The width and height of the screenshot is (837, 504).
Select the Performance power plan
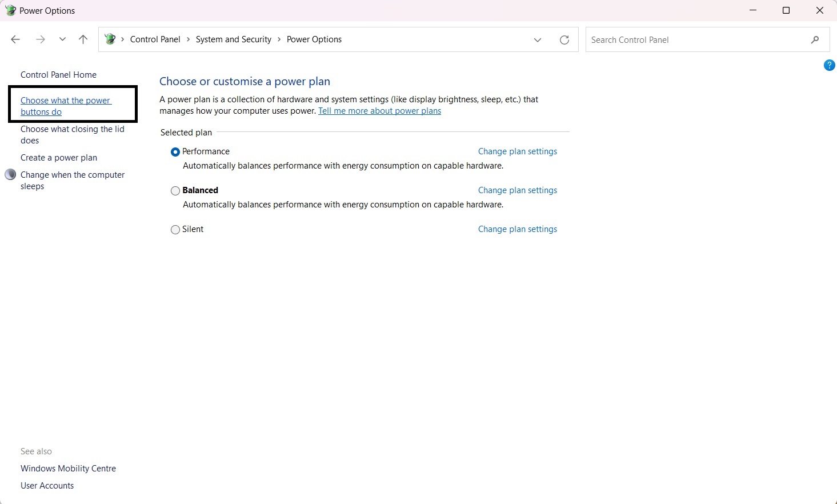coord(175,152)
